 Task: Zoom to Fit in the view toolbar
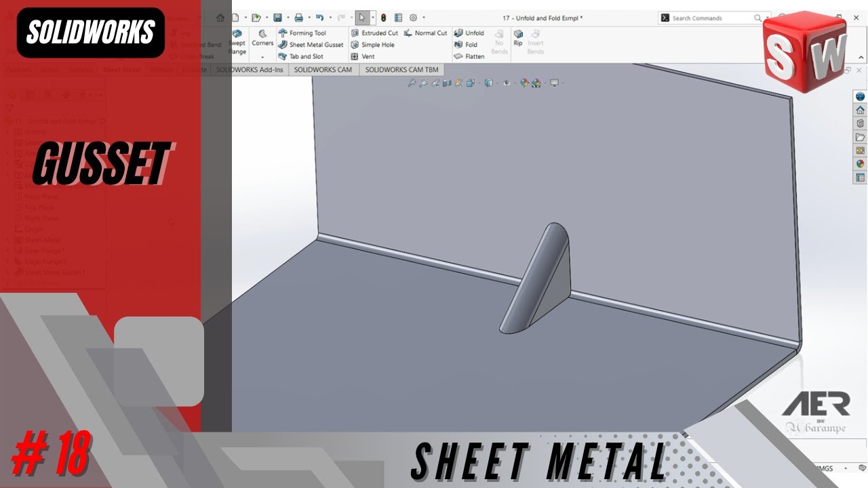[412, 83]
